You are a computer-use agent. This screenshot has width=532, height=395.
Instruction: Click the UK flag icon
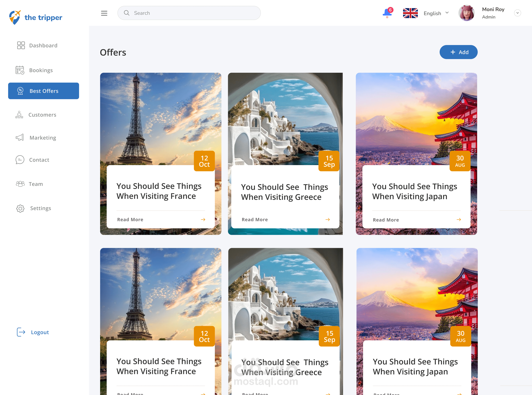point(410,13)
